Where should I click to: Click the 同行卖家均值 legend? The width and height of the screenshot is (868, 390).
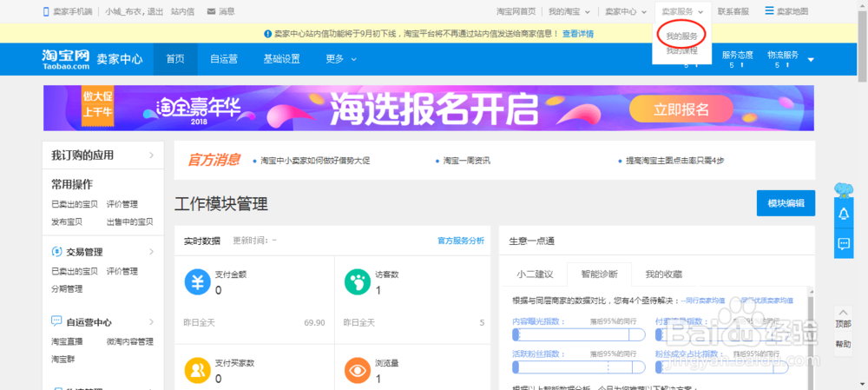(704, 301)
